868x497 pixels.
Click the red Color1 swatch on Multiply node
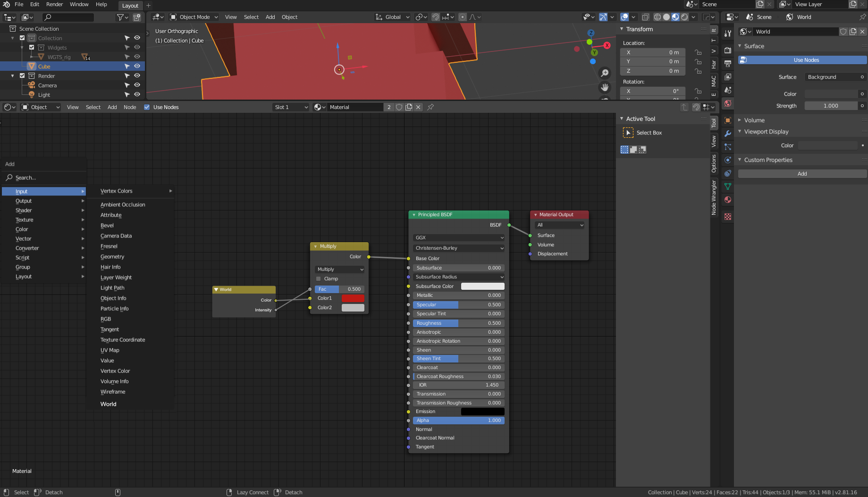pyautogui.click(x=353, y=298)
